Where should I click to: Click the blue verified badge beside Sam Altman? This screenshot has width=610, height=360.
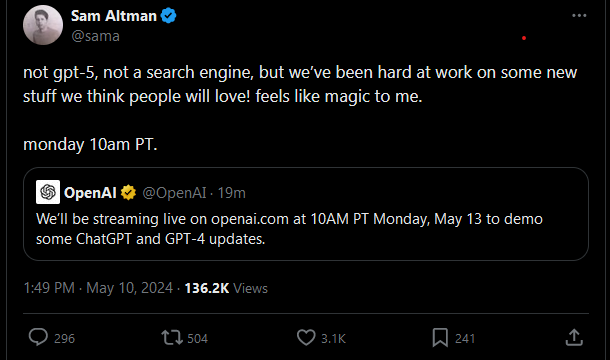(x=168, y=16)
